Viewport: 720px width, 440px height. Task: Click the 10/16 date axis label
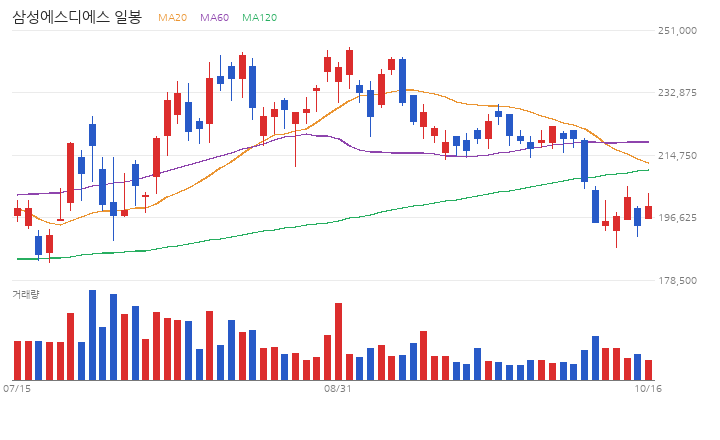648,389
